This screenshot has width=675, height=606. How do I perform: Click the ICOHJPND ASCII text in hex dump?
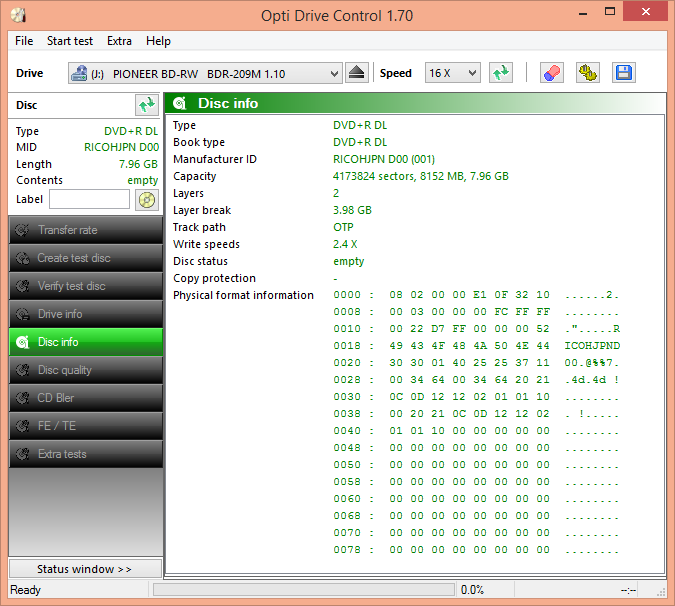point(592,346)
